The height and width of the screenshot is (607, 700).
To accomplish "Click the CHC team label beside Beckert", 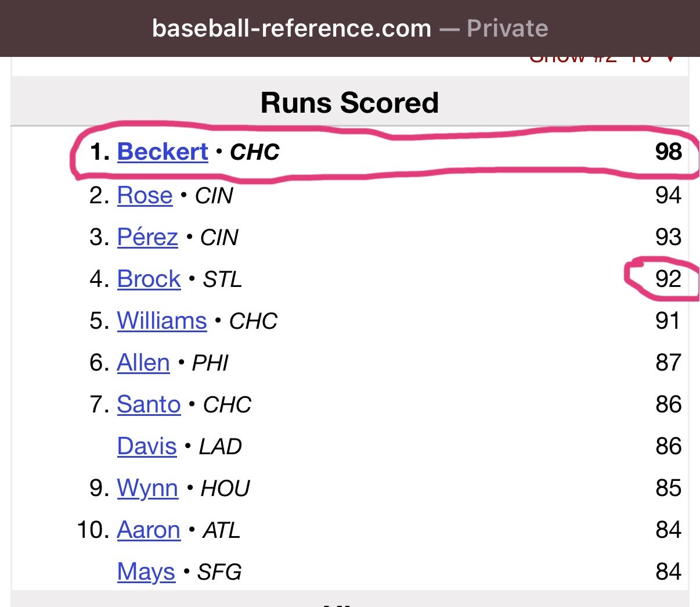I will 255,153.
